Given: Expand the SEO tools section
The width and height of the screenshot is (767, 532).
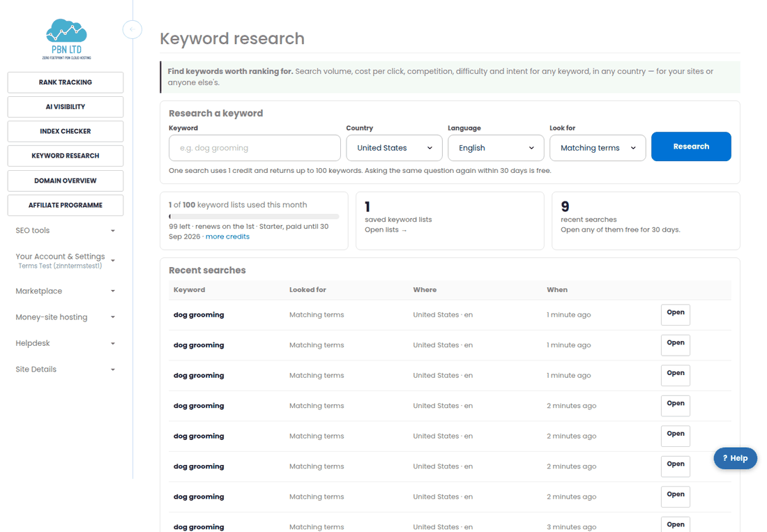Looking at the screenshot, I should pos(66,230).
